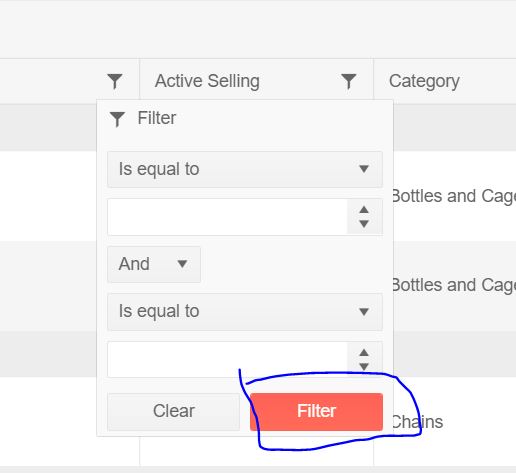The image size is (516, 473).
Task: Increase second filter value using up arrow
Action: coord(364,352)
